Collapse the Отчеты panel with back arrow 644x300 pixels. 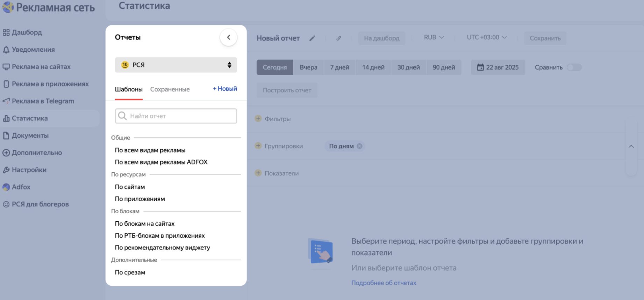coord(228,37)
